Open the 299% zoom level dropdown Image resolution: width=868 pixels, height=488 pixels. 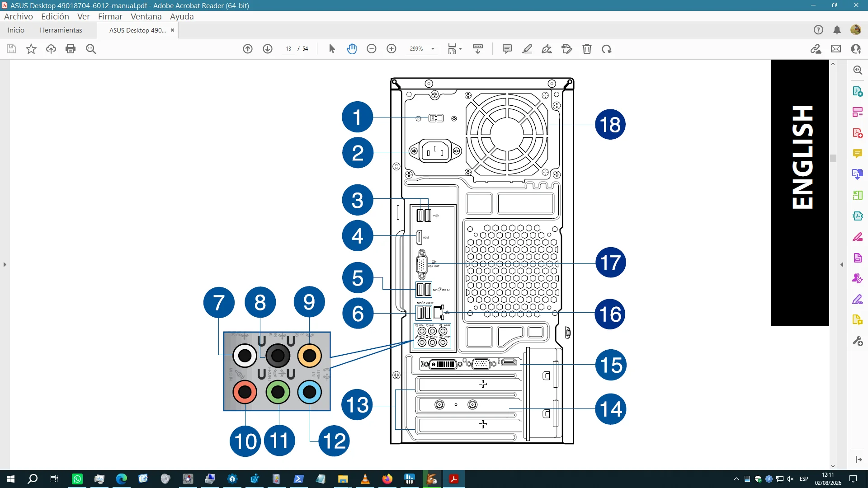click(433, 49)
